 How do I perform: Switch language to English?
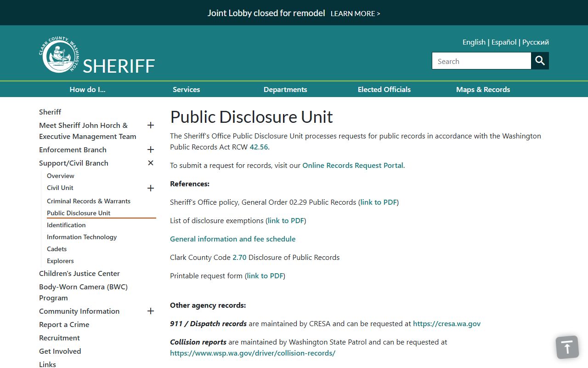click(x=474, y=42)
